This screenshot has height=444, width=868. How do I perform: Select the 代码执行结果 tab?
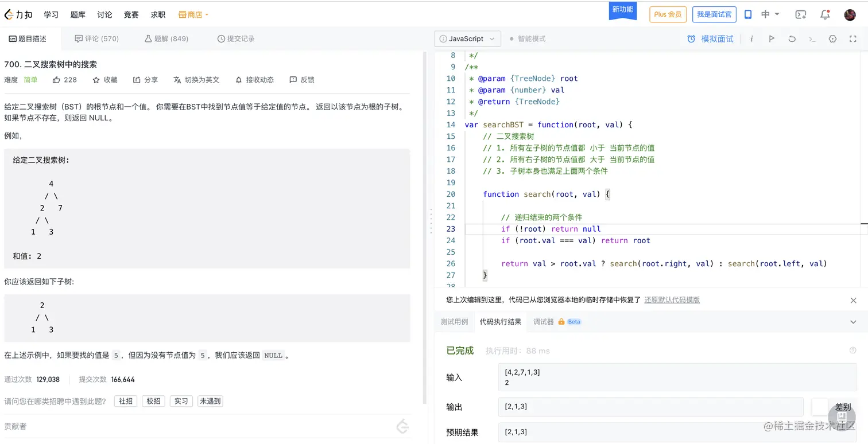coord(501,322)
